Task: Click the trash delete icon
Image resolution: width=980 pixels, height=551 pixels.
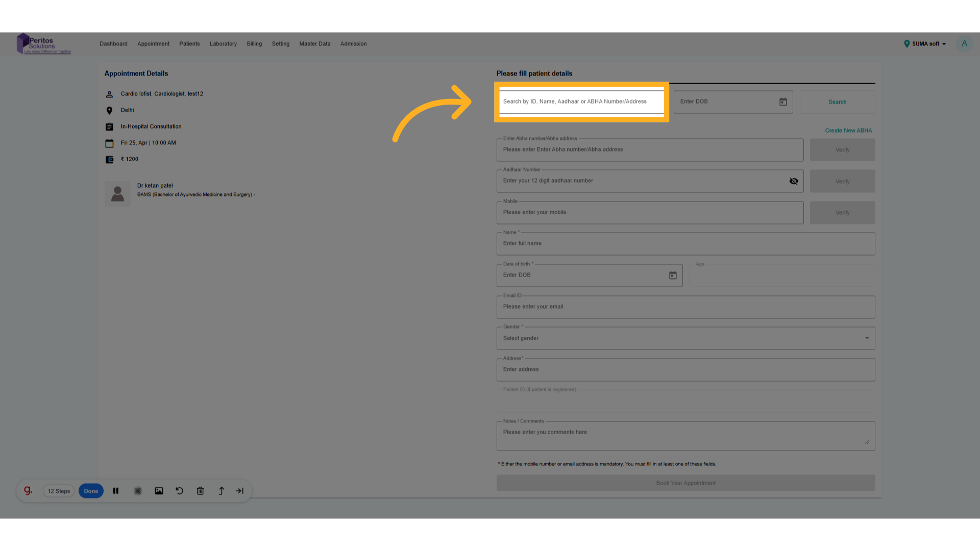Action: 200,491
